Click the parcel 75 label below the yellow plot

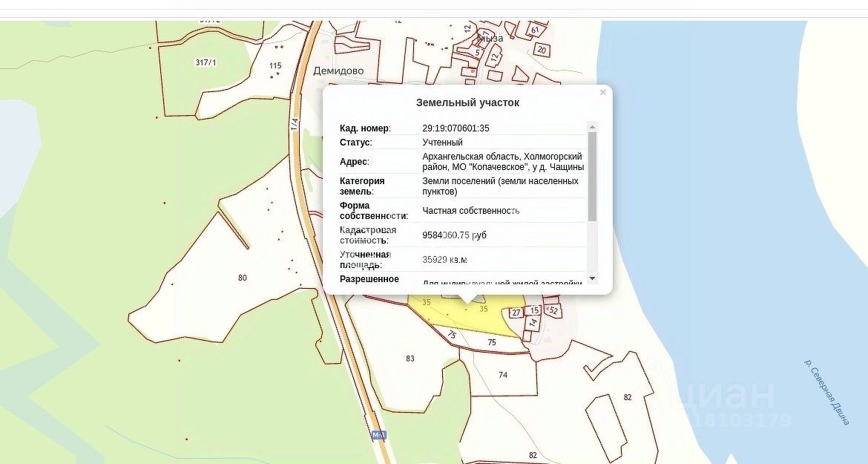click(x=492, y=343)
